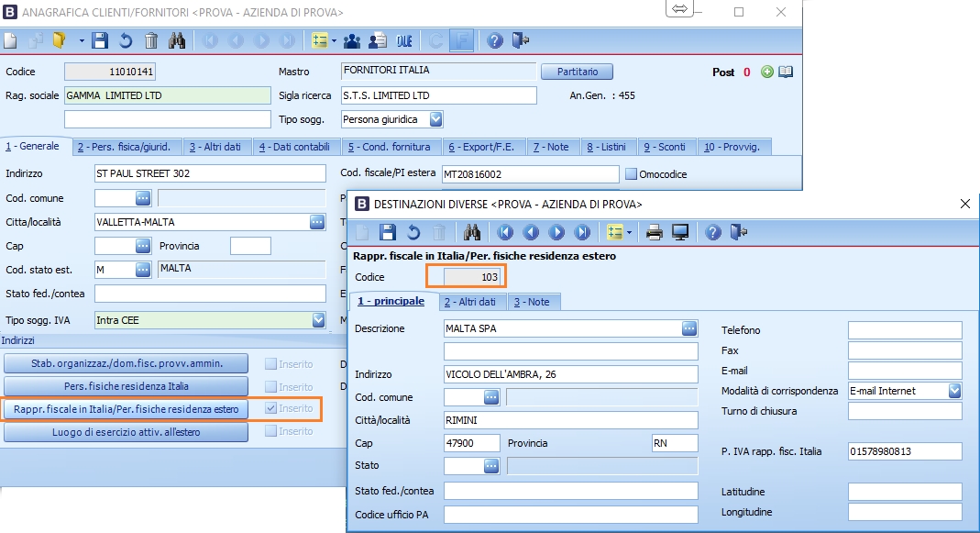Toggle Inserito checkbox beside Pers. fisiche residenza Italia
980x533 pixels.
click(x=270, y=386)
